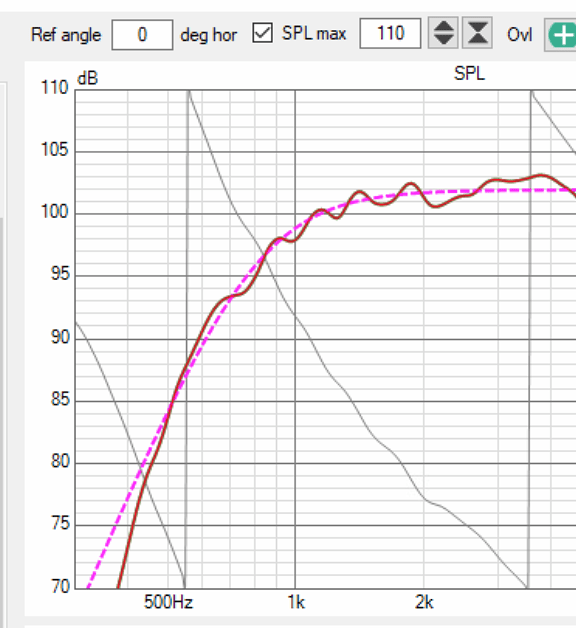Click the green plus overlay button
576x628 pixels.
(x=562, y=35)
